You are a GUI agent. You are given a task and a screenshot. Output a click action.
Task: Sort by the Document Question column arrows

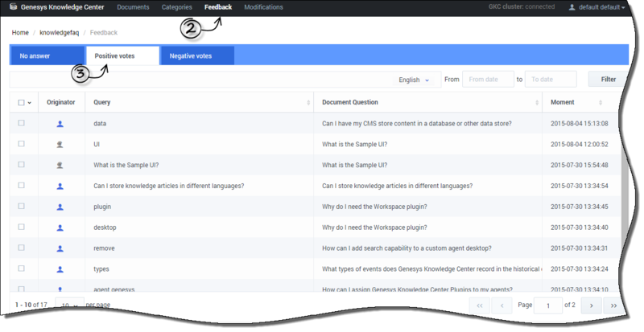tap(538, 103)
